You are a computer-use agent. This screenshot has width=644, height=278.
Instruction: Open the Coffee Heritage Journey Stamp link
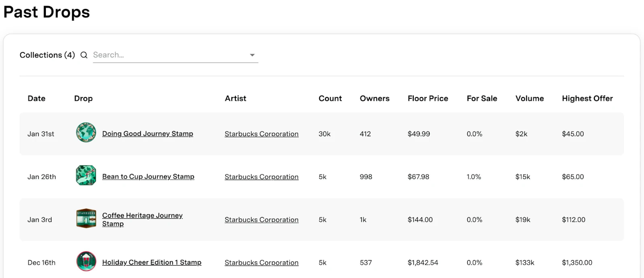click(x=142, y=215)
